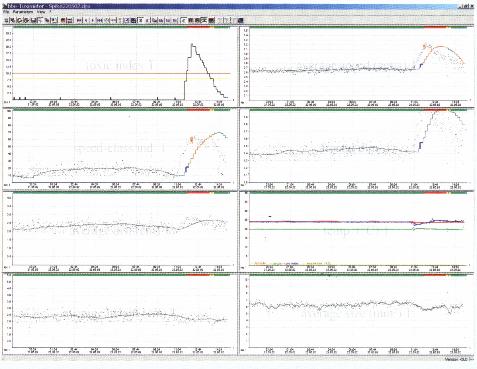Open the View menu
The height and width of the screenshot is (369, 477).
41,12
